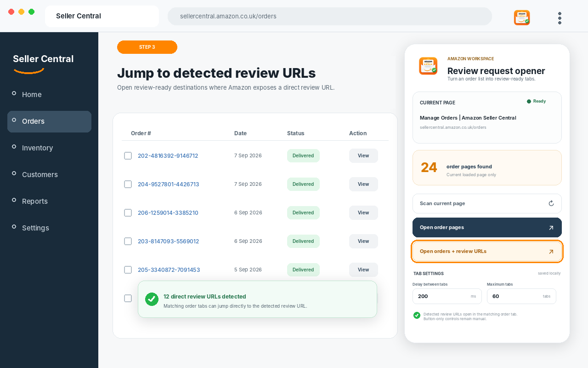
Task: Click the Seller Central logo in sidebar
Action: click(x=43, y=63)
